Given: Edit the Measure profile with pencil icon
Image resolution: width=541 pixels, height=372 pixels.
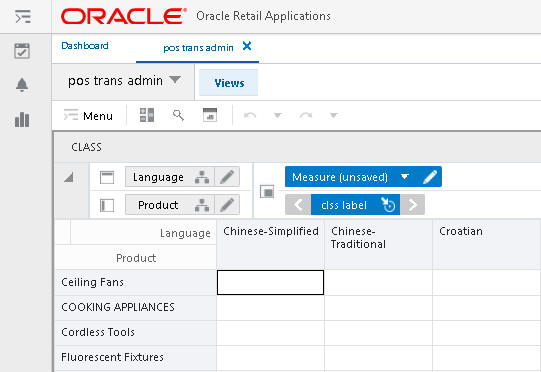Looking at the screenshot, I should (430, 177).
